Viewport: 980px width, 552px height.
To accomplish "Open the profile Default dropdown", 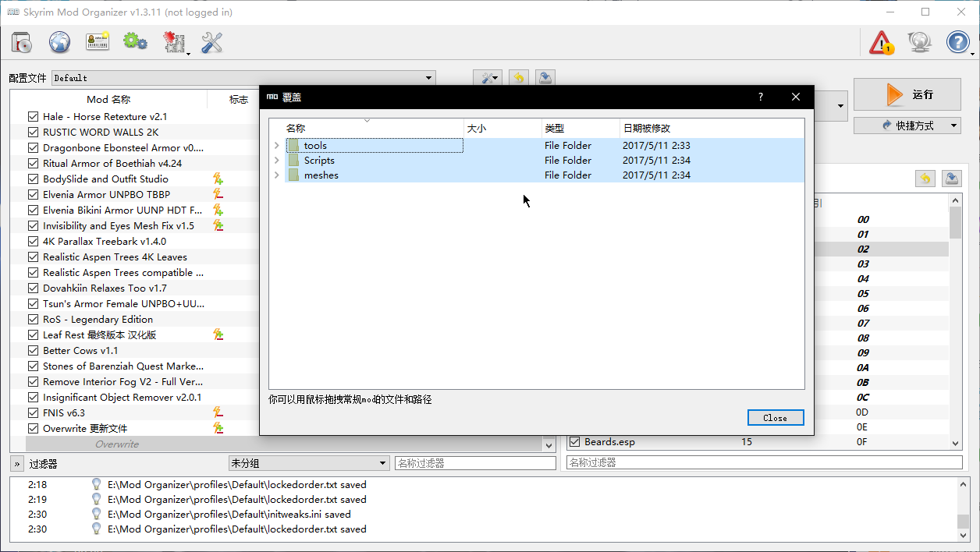I will 243,78.
